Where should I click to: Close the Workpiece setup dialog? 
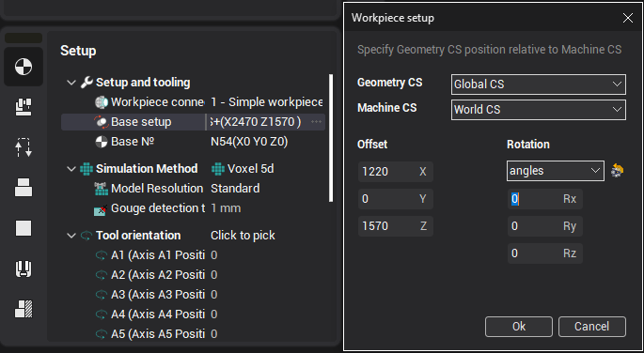[628, 18]
